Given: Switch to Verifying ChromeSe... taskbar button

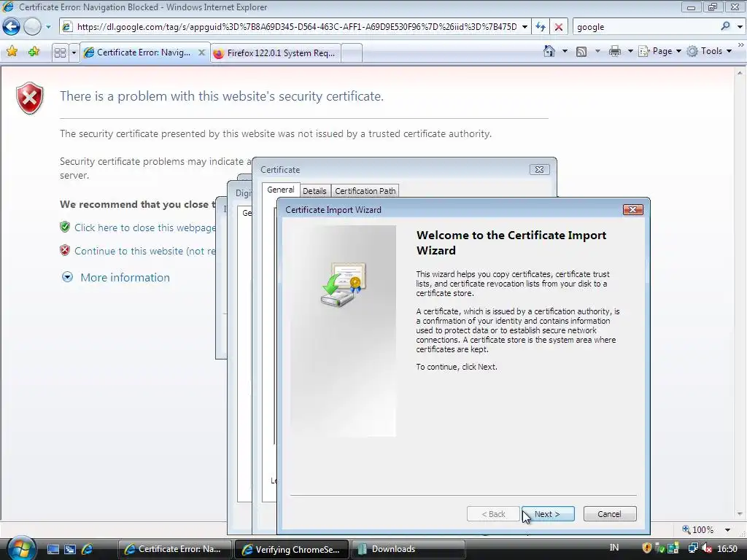Looking at the screenshot, I should pos(292,549).
